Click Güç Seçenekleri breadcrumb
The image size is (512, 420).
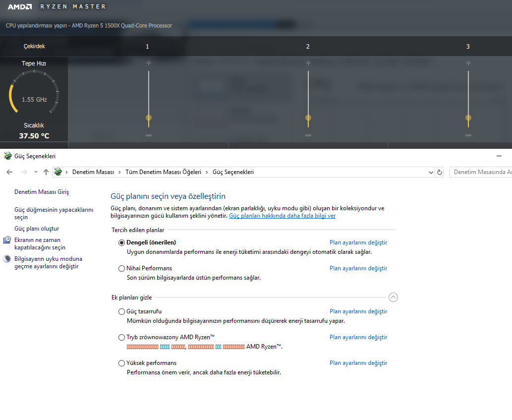pyautogui.click(x=233, y=172)
